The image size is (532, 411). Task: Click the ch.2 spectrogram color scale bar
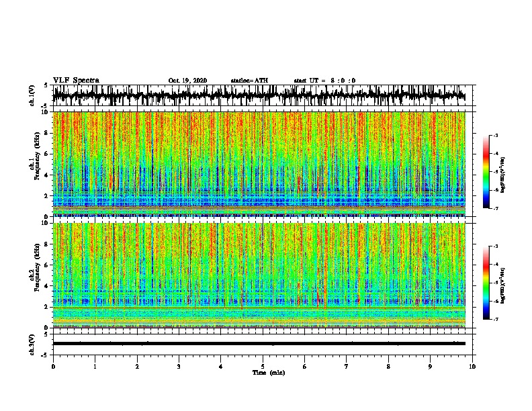486,283
